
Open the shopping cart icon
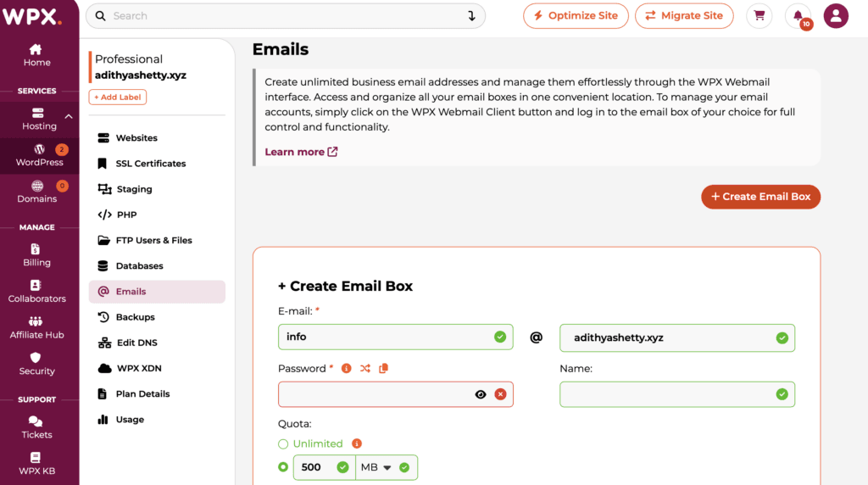tap(759, 16)
